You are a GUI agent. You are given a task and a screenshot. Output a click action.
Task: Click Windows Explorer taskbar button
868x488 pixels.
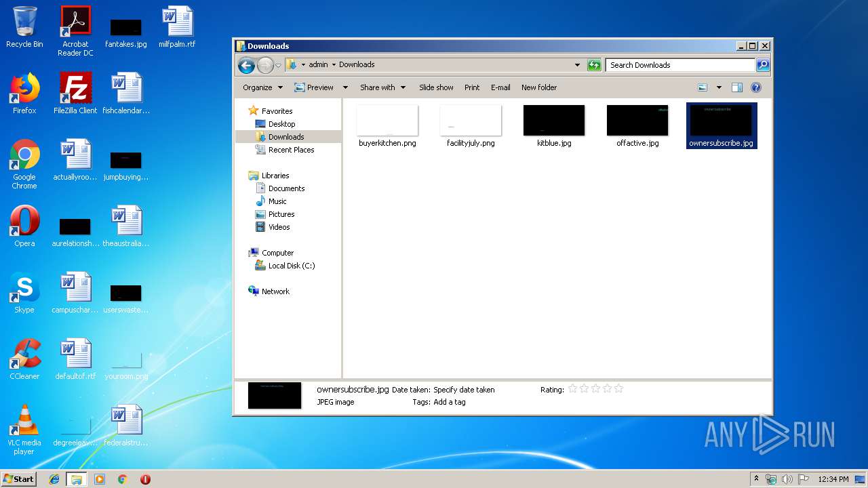tap(77, 479)
